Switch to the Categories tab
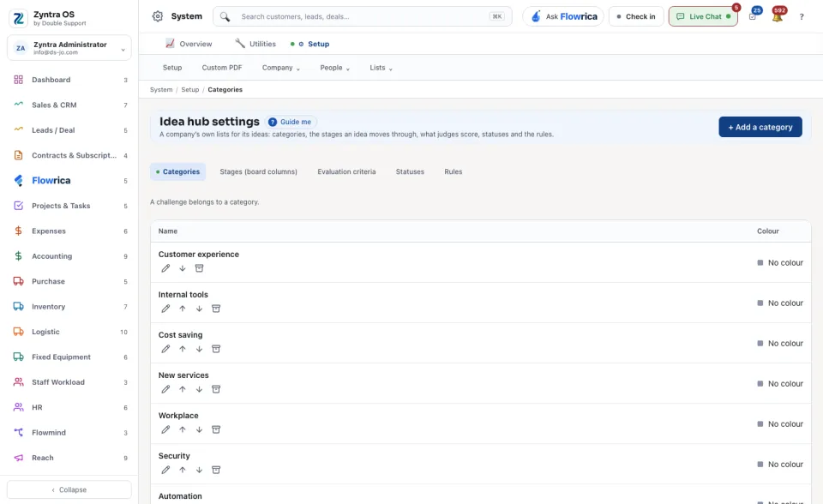Screen dimensions: 823x504 pyautogui.click(x=178, y=171)
